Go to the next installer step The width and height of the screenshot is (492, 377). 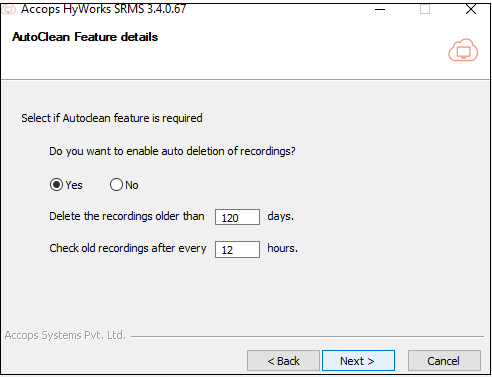pyautogui.click(x=358, y=361)
